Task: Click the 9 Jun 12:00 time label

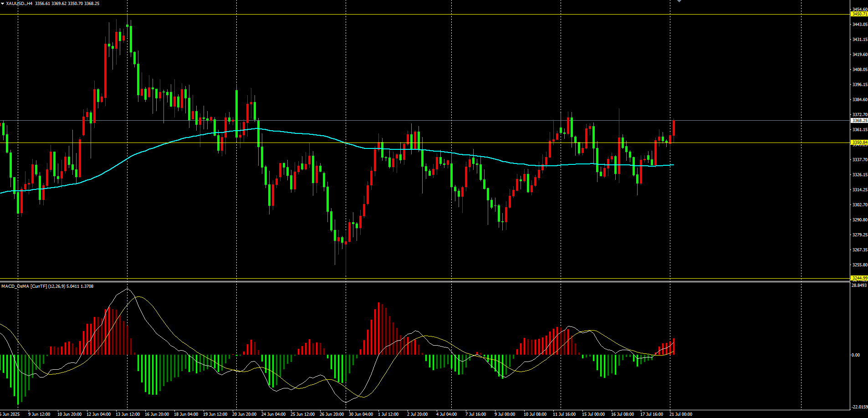Action: [39, 414]
